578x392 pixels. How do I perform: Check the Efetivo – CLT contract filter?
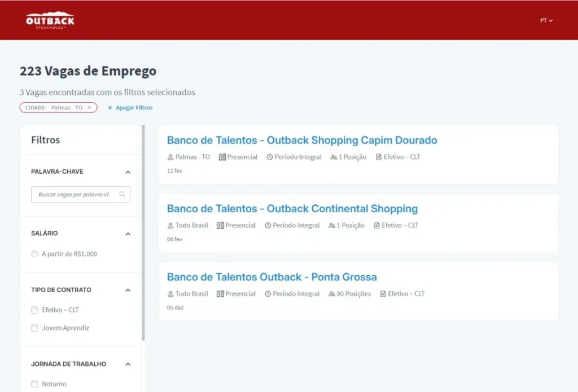35,310
